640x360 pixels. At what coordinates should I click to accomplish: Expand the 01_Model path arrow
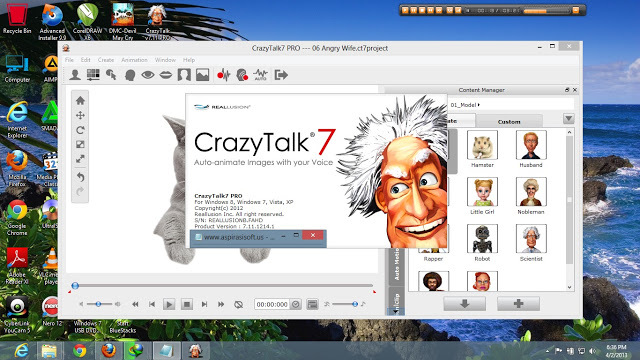[x=479, y=105]
